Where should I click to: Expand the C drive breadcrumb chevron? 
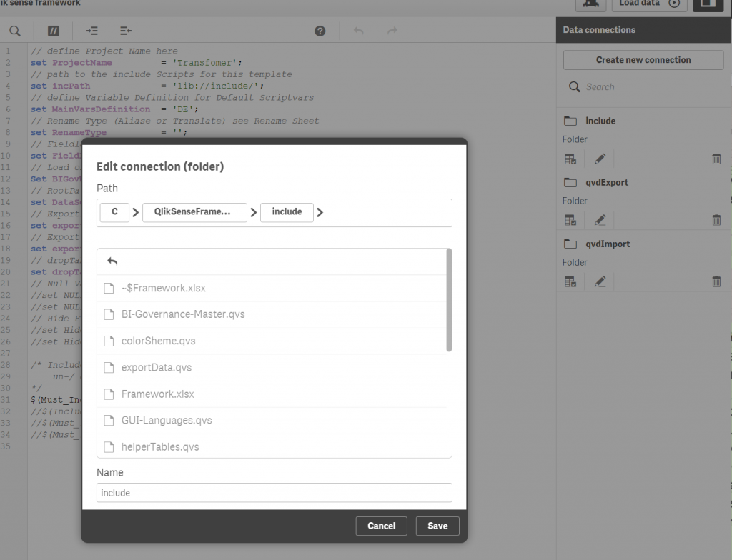click(135, 212)
